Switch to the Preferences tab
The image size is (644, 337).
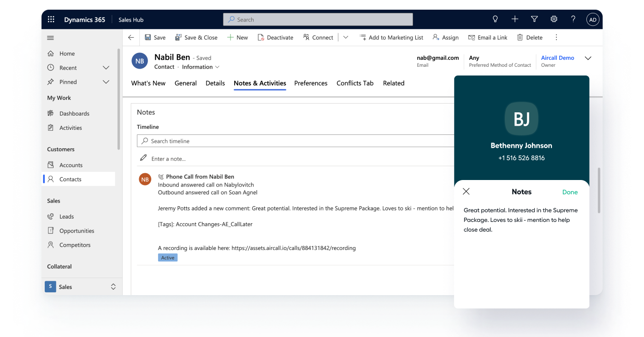(311, 83)
